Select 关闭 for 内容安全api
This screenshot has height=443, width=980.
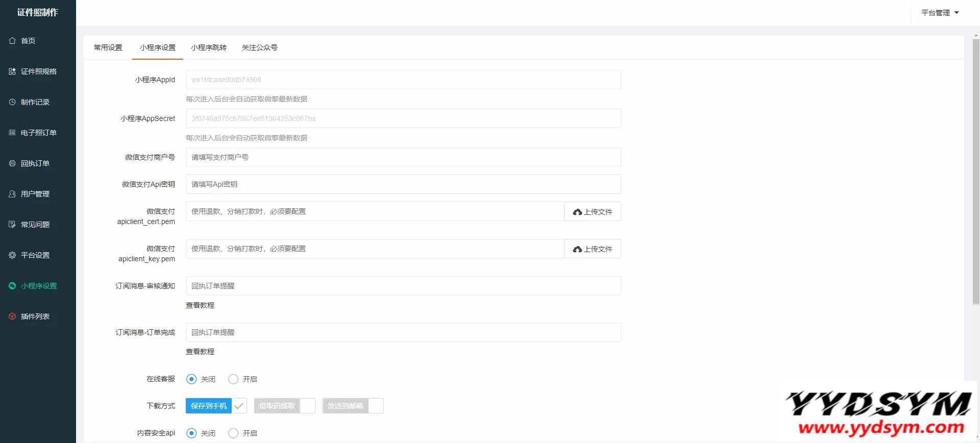point(191,433)
